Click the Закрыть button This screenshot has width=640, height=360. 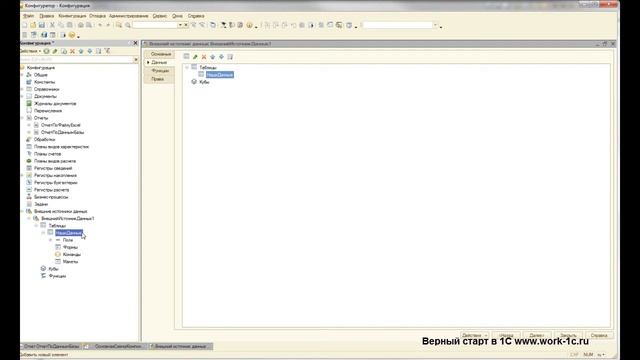coord(568,336)
